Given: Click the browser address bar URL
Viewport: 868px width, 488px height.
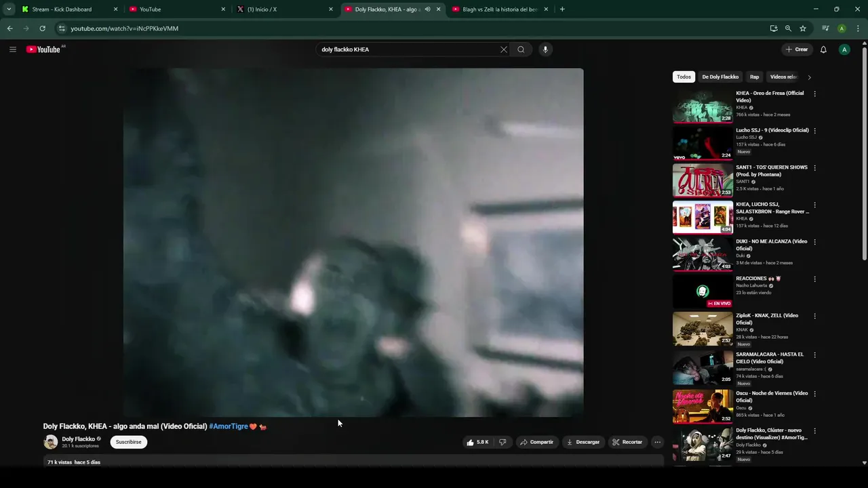Looking at the screenshot, I should 125,28.
